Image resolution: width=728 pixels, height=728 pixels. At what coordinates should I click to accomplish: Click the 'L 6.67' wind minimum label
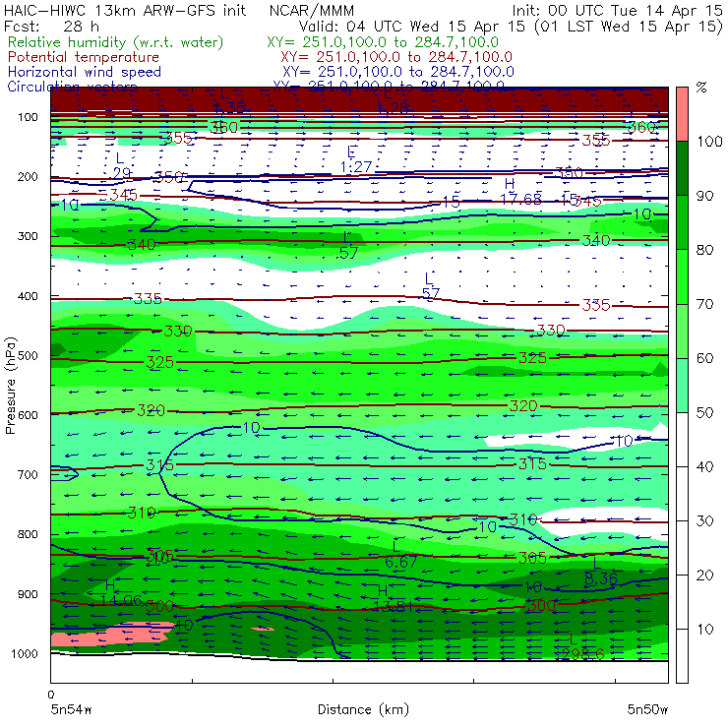(x=400, y=554)
